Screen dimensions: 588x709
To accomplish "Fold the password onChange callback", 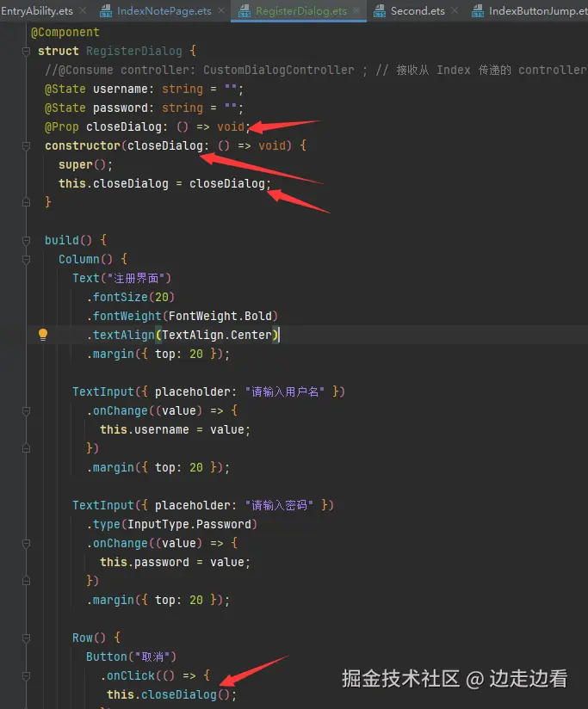I will point(26,544).
